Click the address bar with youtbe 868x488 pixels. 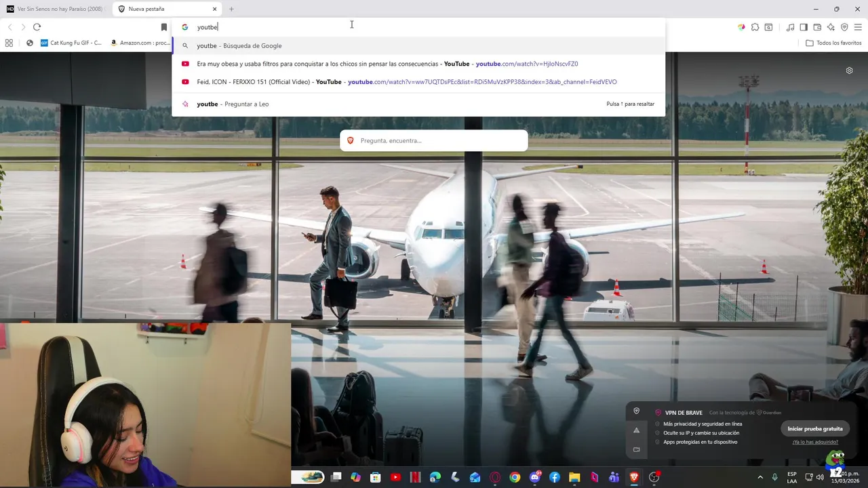[418, 27]
